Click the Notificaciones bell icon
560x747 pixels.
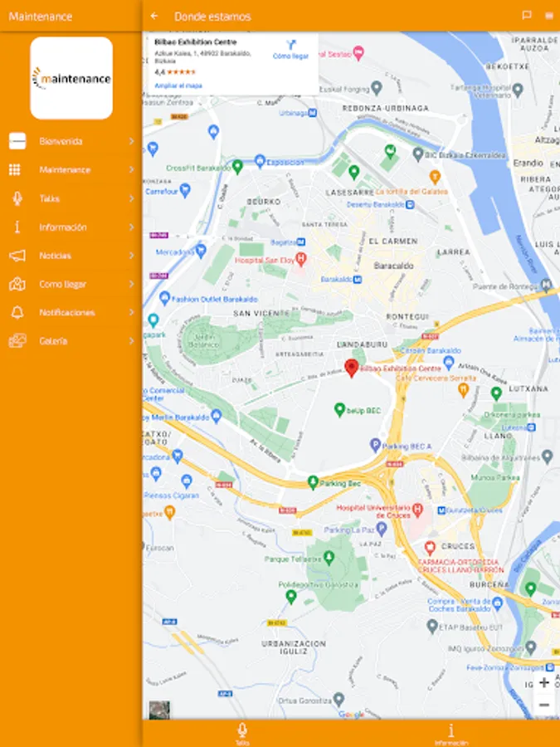pyautogui.click(x=17, y=313)
